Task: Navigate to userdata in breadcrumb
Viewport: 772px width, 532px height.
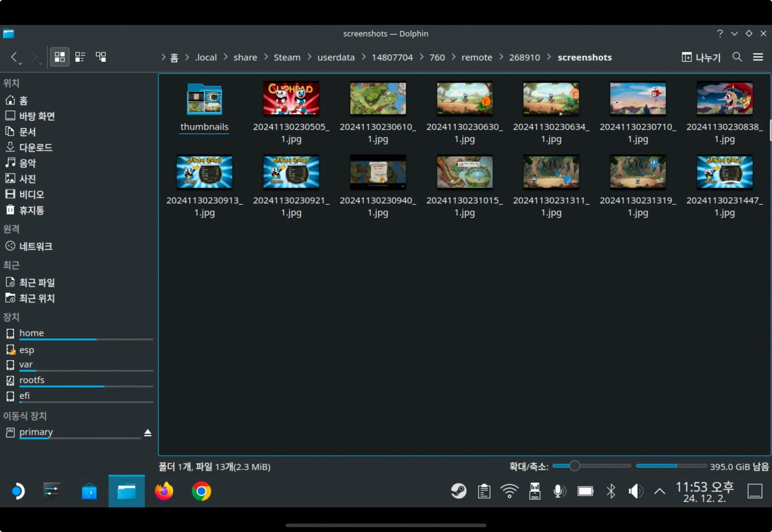Action: [x=336, y=57]
